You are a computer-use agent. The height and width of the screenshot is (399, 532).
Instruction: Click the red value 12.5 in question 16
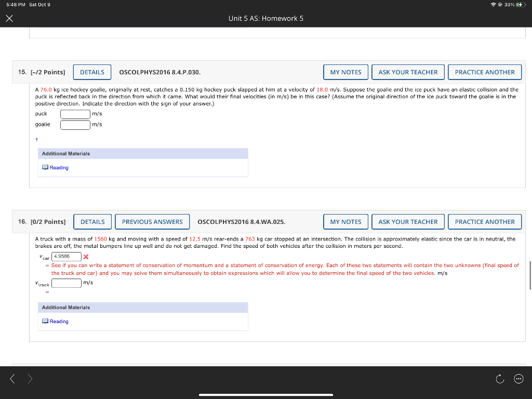(x=195, y=239)
